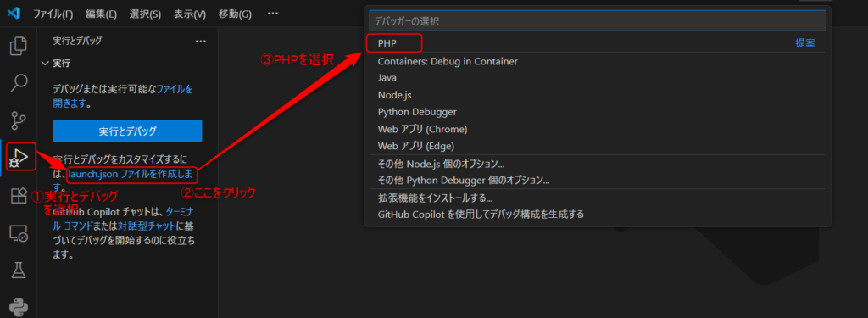Show hidden menu bar items ellipsis

pos(273,14)
